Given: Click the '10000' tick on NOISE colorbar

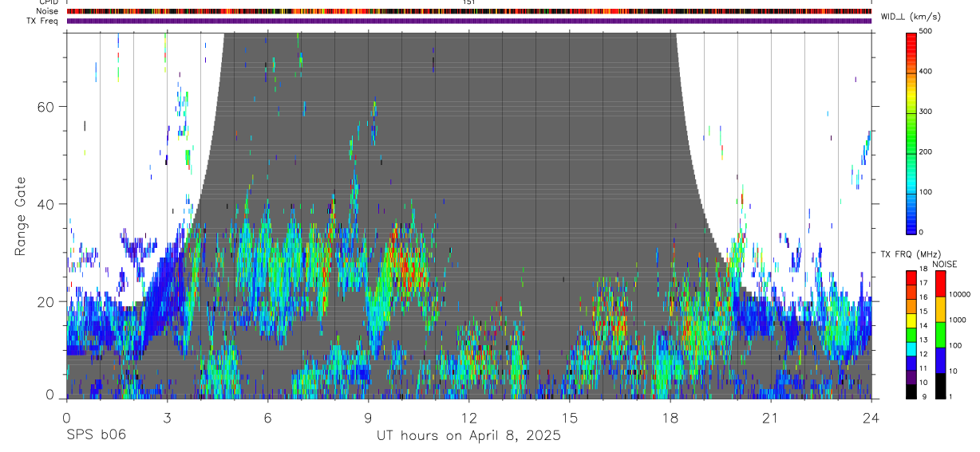Looking at the screenshot, I should 959,294.
